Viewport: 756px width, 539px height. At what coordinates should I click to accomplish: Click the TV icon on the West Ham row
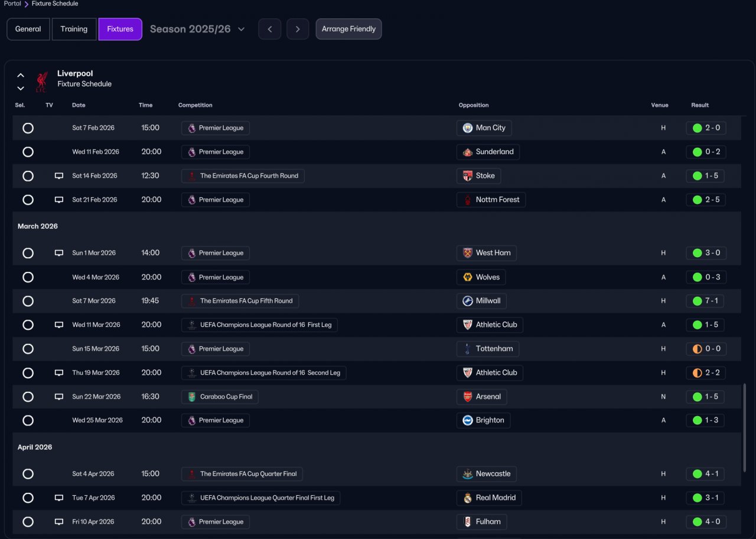pos(59,253)
